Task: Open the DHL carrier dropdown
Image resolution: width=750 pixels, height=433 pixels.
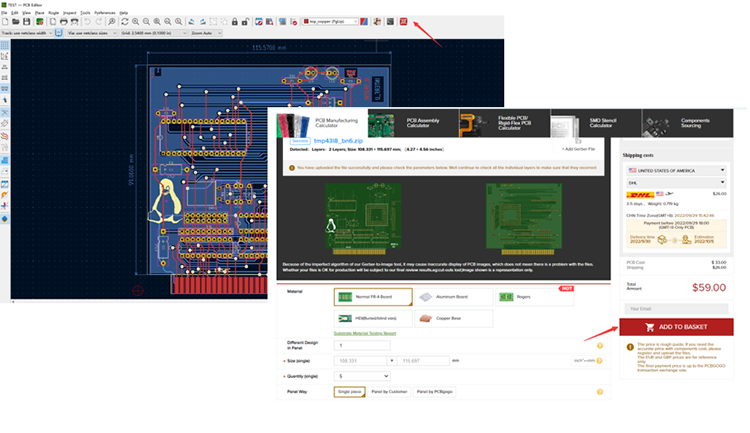Action: tap(676, 183)
